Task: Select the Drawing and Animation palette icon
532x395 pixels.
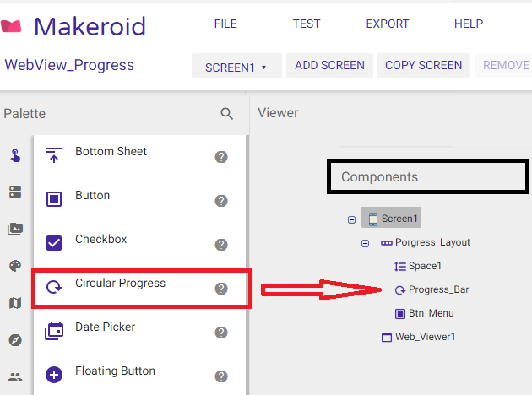Action: [15, 266]
